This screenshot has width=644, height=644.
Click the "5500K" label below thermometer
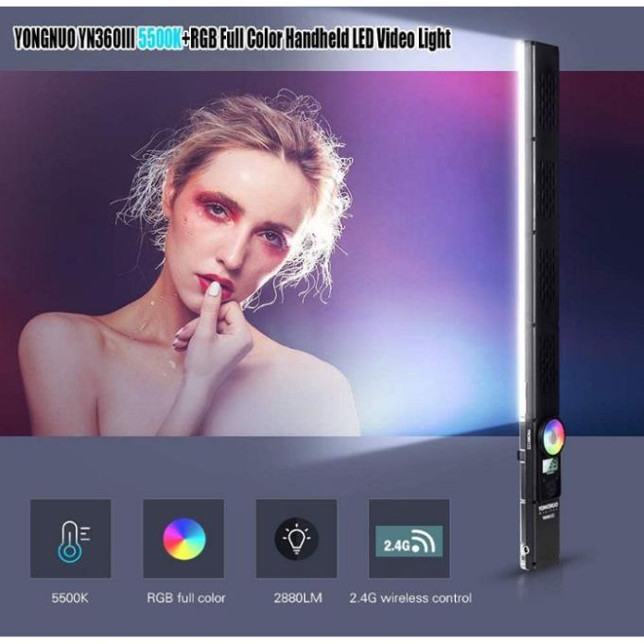[70, 598]
